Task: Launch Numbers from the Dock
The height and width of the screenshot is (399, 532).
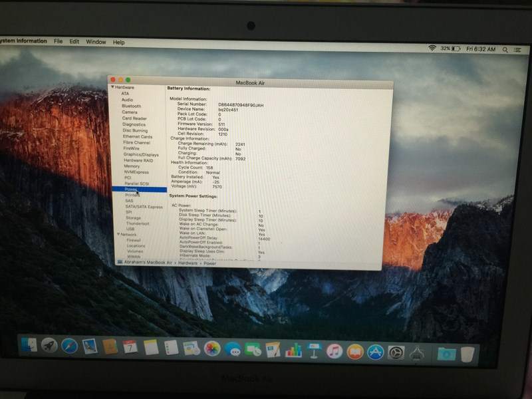Action: [294, 351]
